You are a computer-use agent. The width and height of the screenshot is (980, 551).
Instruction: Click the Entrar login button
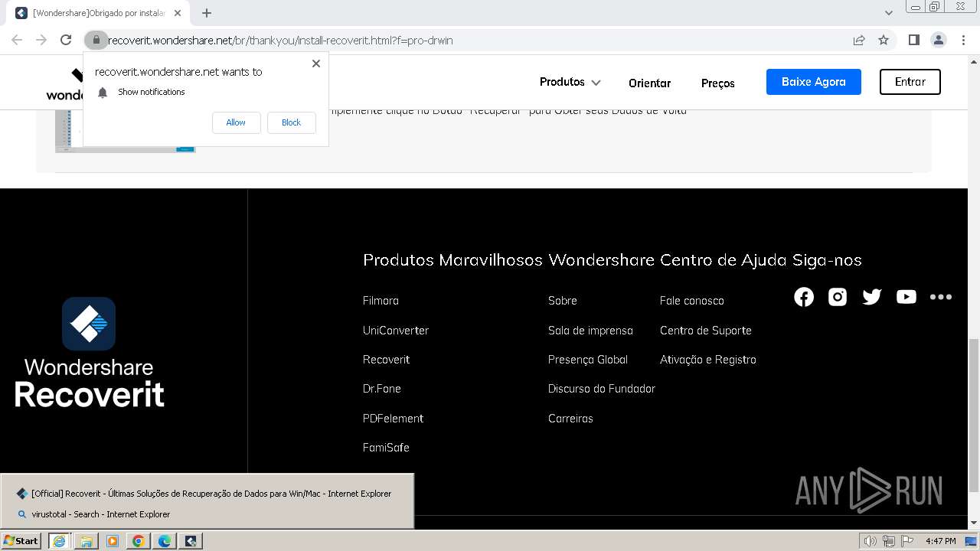coord(910,82)
